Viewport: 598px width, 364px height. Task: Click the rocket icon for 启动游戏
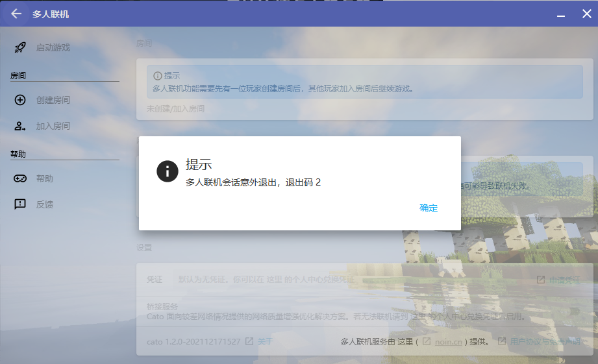tap(20, 47)
